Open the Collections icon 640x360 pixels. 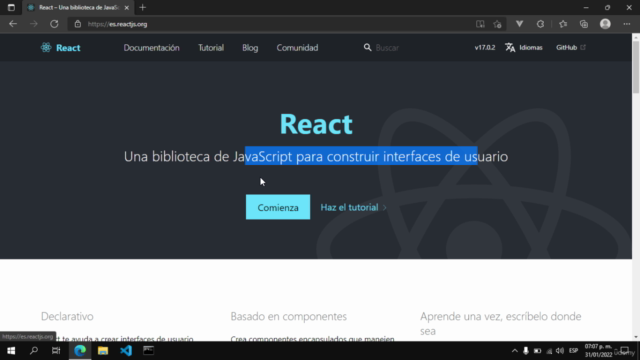click(x=584, y=24)
